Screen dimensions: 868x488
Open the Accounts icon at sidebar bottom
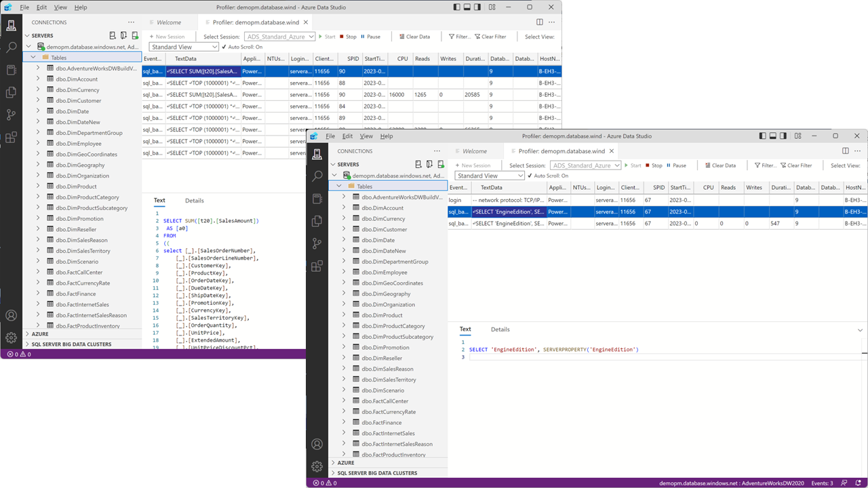317,444
